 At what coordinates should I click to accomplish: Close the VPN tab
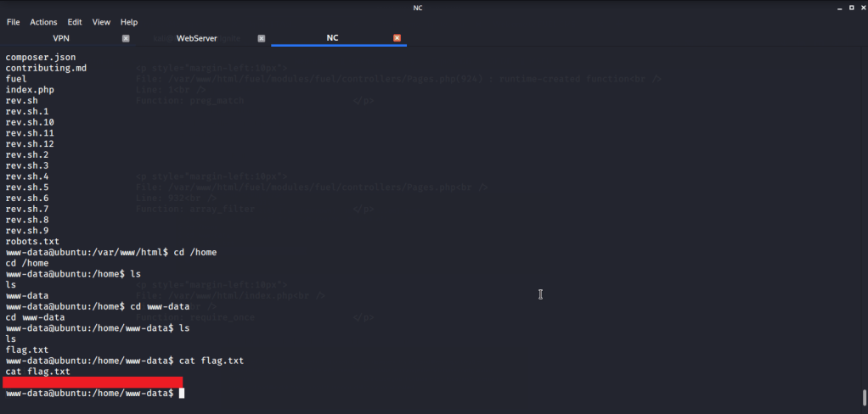click(x=126, y=38)
